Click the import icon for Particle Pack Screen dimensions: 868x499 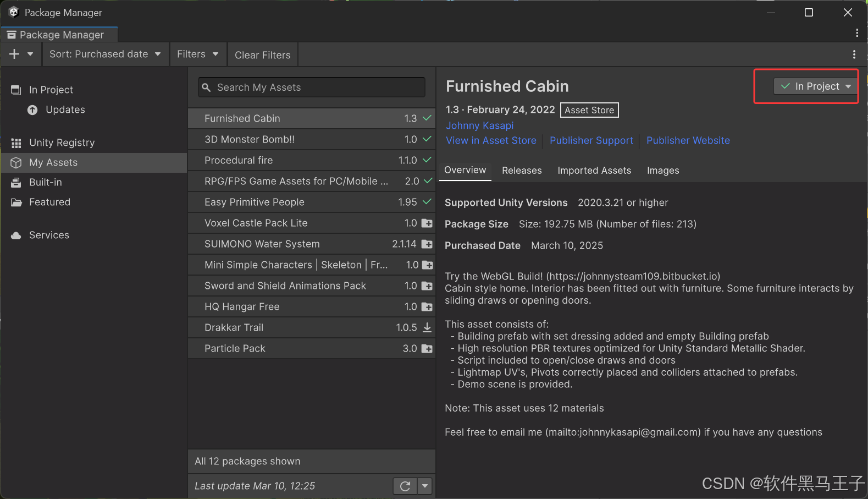pyautogui.click(x=427, y=348)
